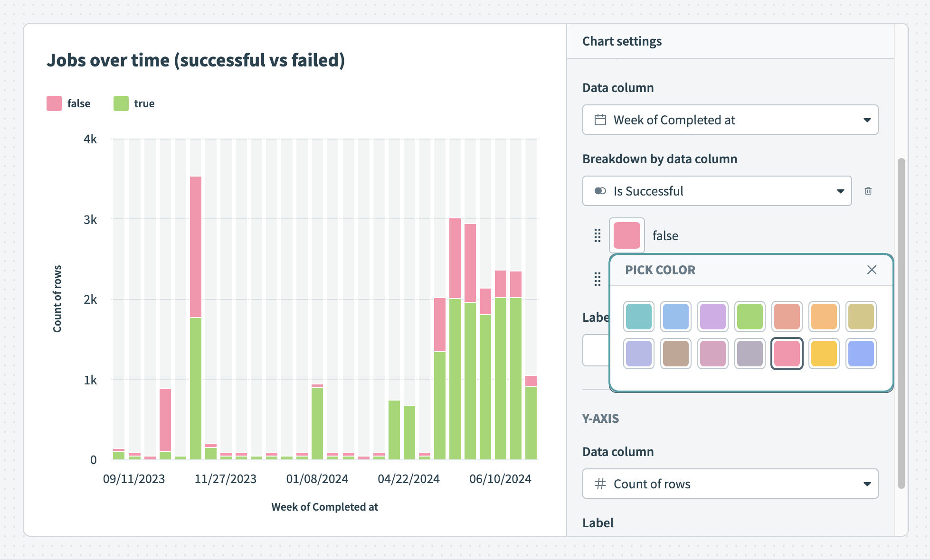Close the Pick Color popup
Screen dimensions: 930x560
pos(872,270)
